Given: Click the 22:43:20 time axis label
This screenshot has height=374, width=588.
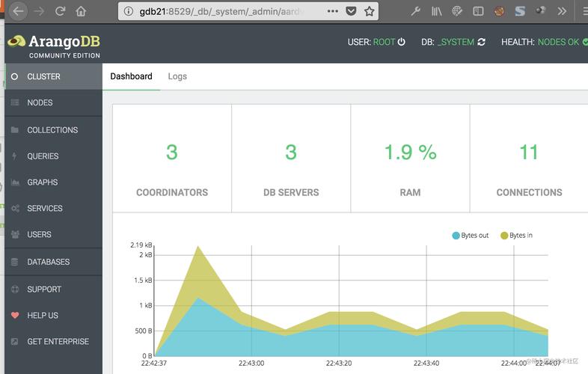Looking at the screenshot, I should pos(339,363).
